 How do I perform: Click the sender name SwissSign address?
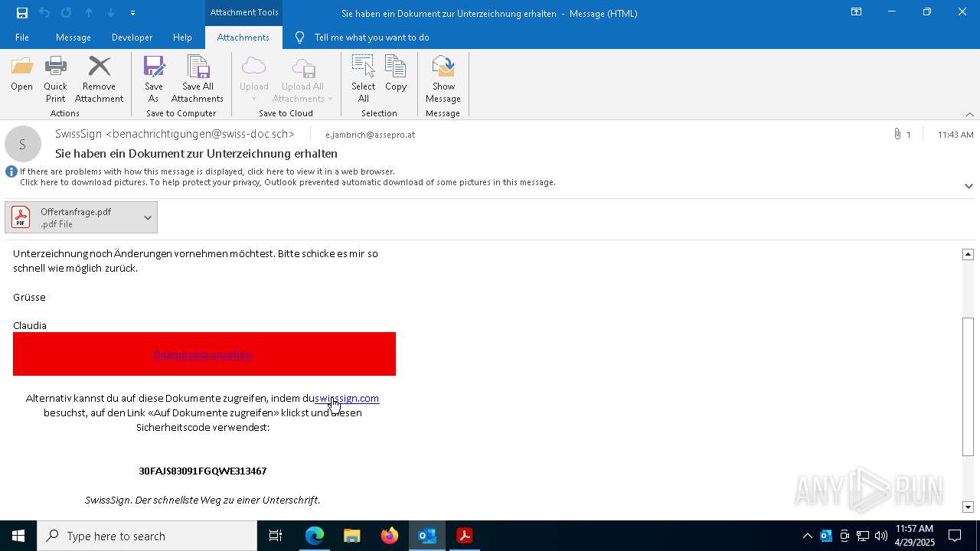(175, 134)
